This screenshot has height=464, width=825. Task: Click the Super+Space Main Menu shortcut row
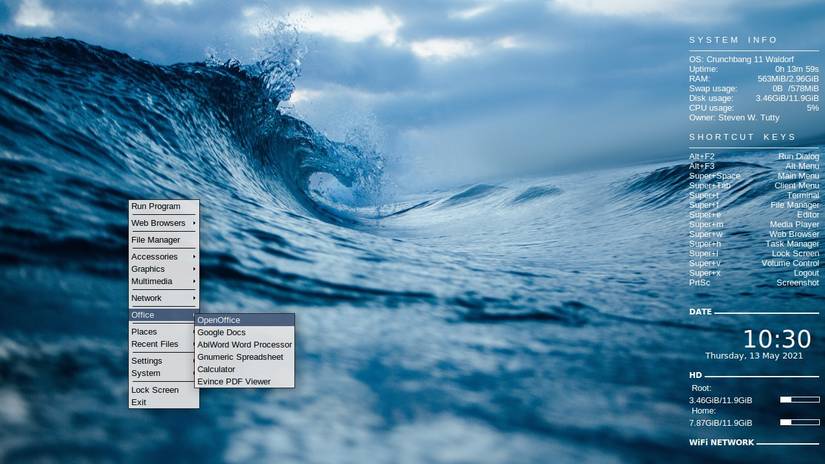tap(754, 176)
